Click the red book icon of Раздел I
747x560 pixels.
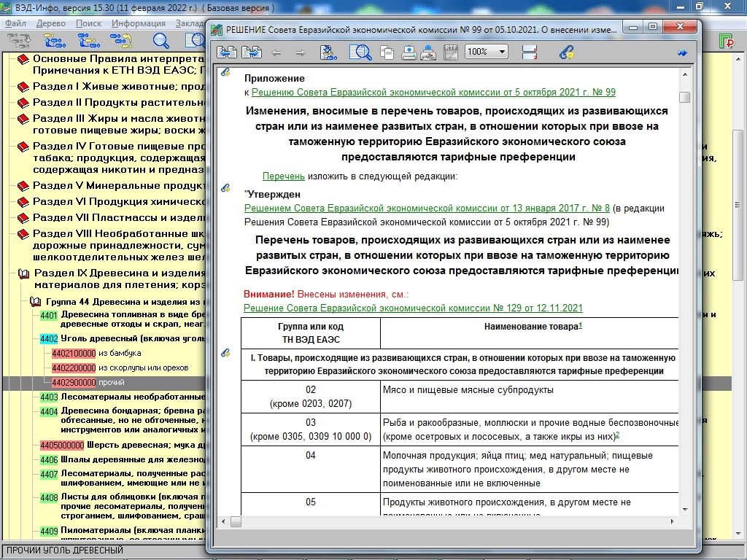pyautogui.click(x=23, y=87)
